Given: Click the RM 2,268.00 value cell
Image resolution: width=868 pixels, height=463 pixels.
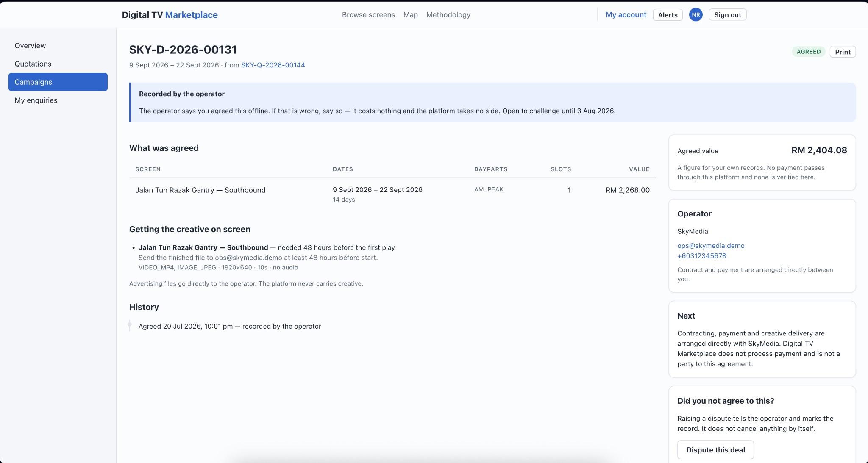Looking at the screenshot, I should [x=627, y=190].
